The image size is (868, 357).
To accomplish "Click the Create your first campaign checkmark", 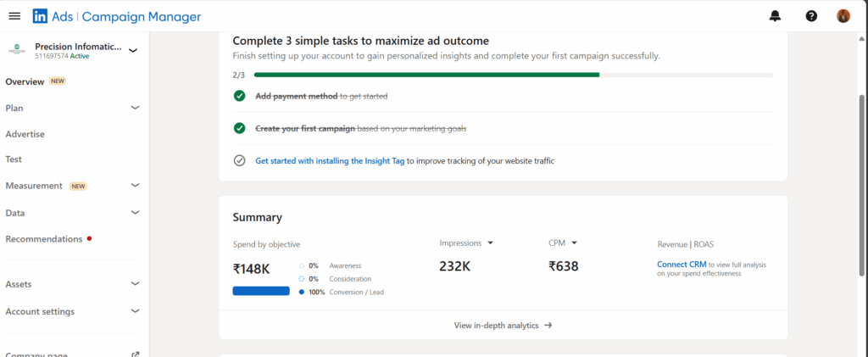I will (239, 128).
